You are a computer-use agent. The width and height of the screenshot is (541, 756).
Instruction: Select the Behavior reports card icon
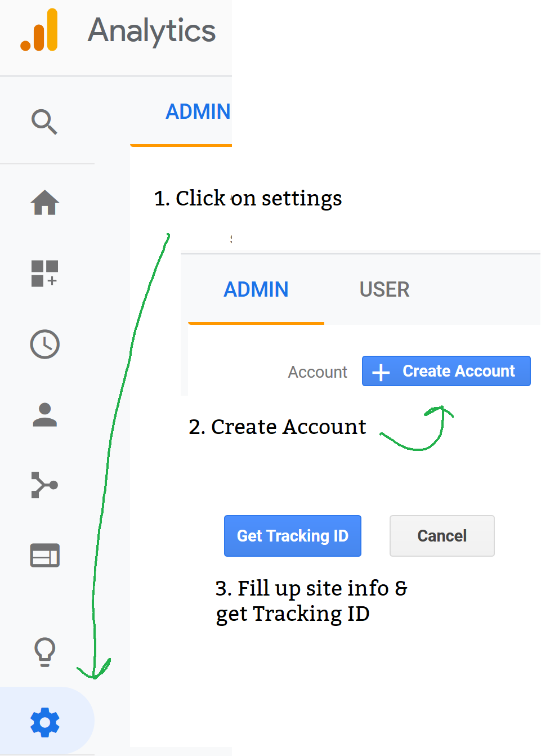pos(45,556)
